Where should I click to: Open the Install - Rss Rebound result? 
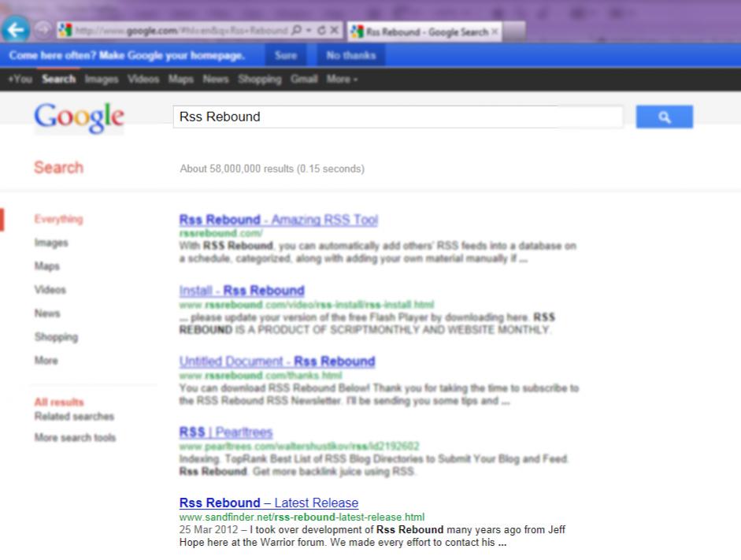pyautogui.click(x=242, y=291)
